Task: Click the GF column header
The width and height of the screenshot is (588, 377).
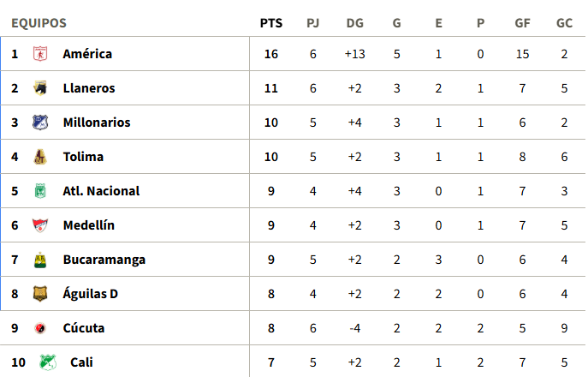Action: click(522, 23)
